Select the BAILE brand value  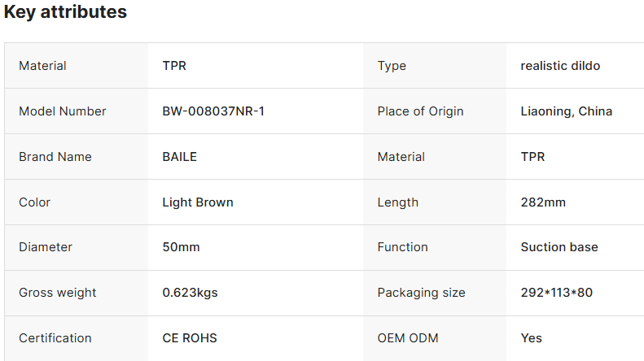179,157
